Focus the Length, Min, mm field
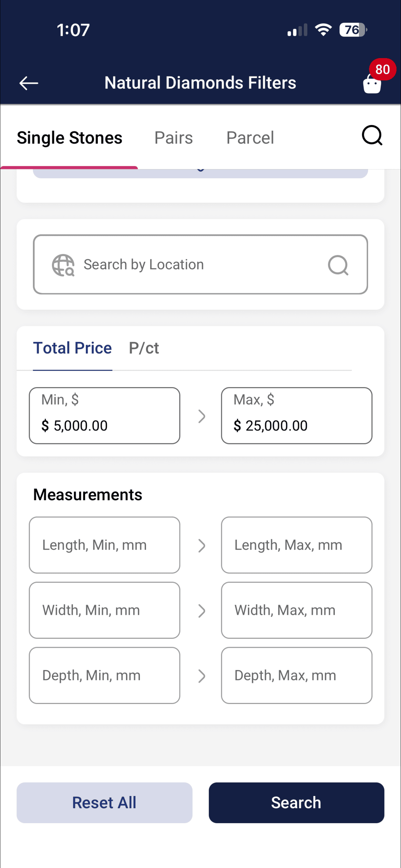401x868 pixels. pos(105,545)
